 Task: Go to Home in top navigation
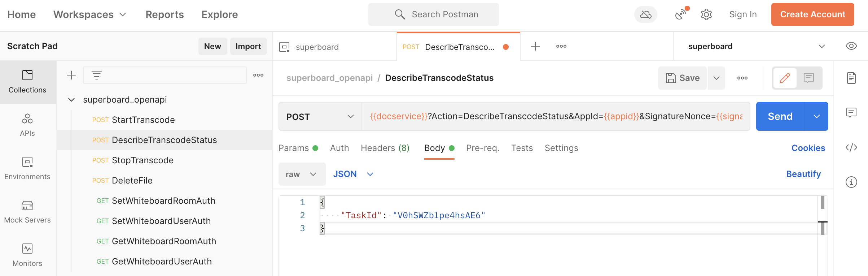22,14
